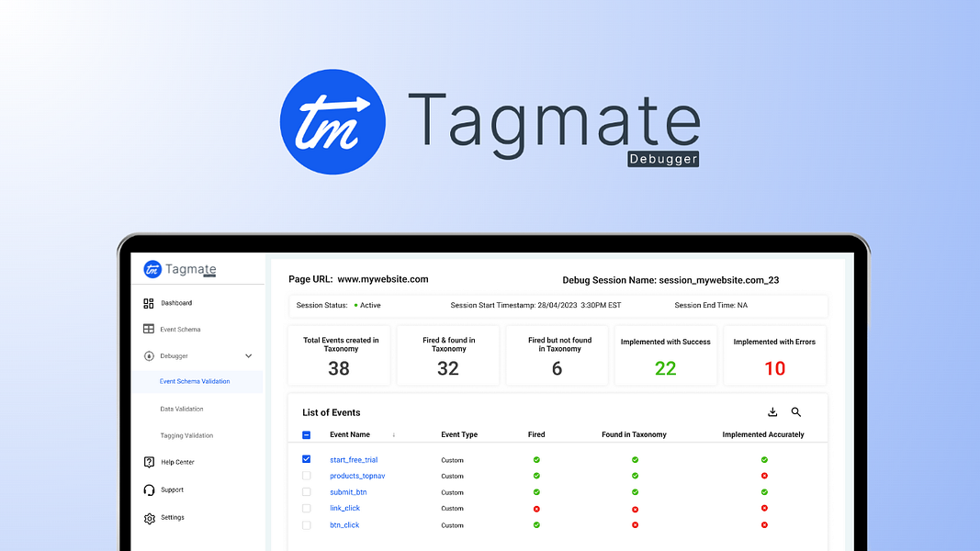Select the Dashboard icon in sidebar
The height and width of the screenshot is (551, 980).
click(x=148, y=303)
